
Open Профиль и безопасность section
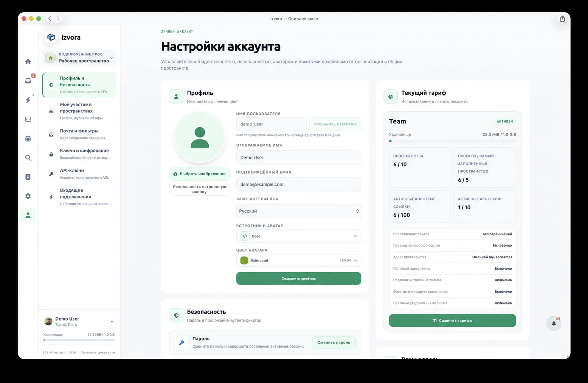point(79,85)
